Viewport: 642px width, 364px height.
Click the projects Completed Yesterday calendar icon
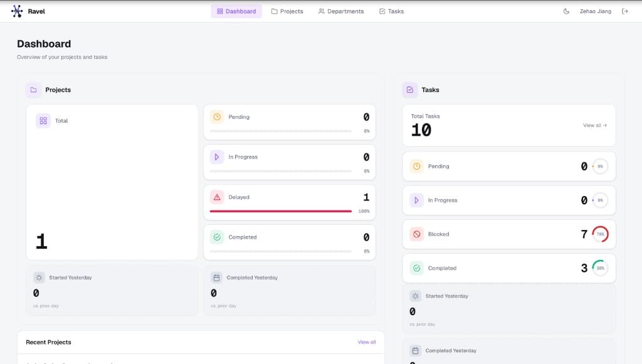[x=216, y=278]
